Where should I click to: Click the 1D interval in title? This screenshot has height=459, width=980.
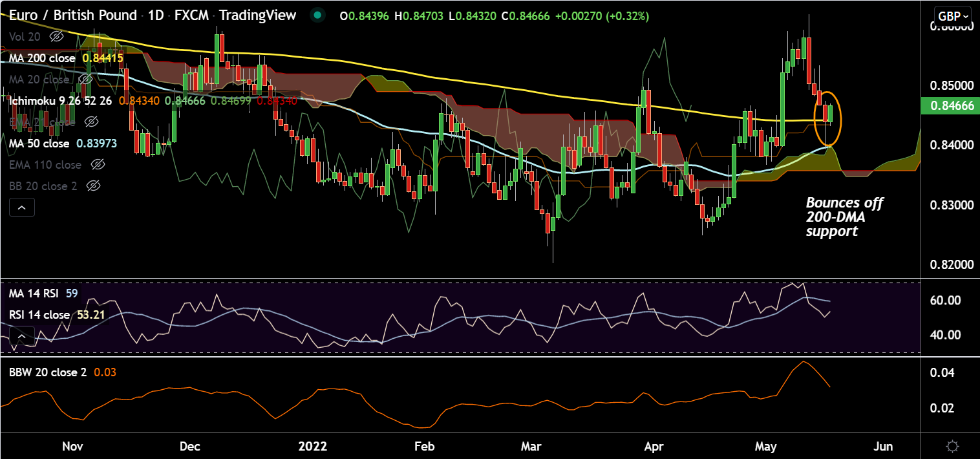tap(157, 16)
